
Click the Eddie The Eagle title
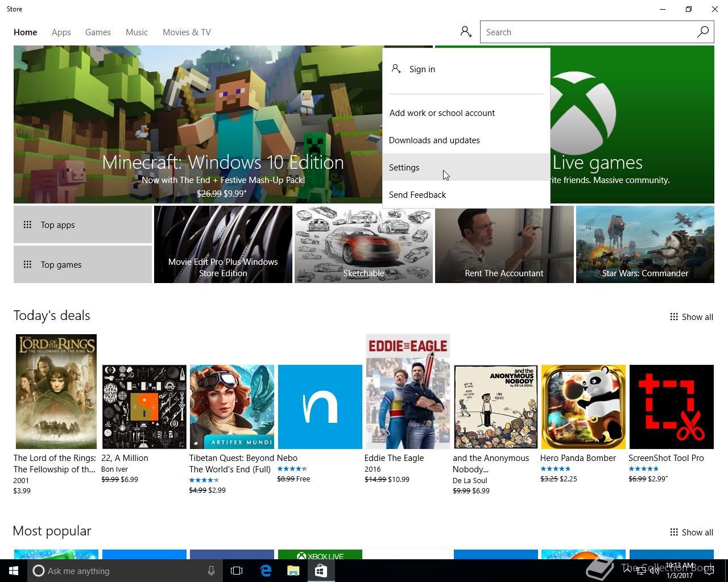click(x=394, y=458)
